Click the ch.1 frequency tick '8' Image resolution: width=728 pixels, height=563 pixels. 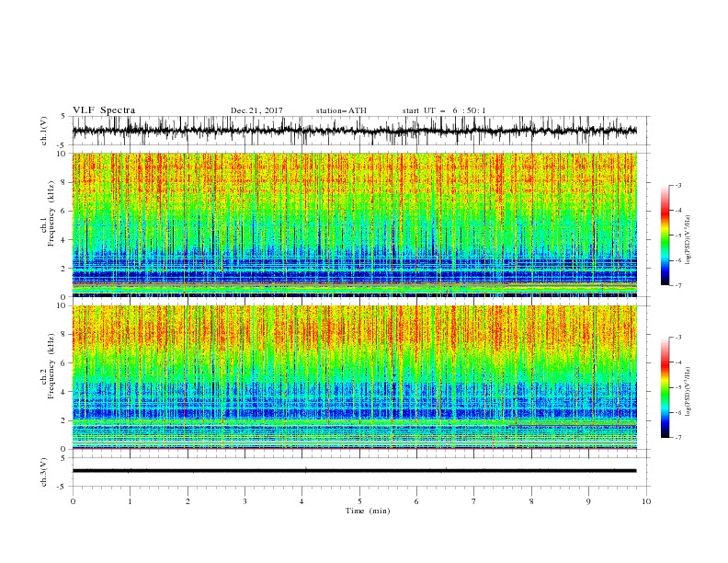[65, 182]
